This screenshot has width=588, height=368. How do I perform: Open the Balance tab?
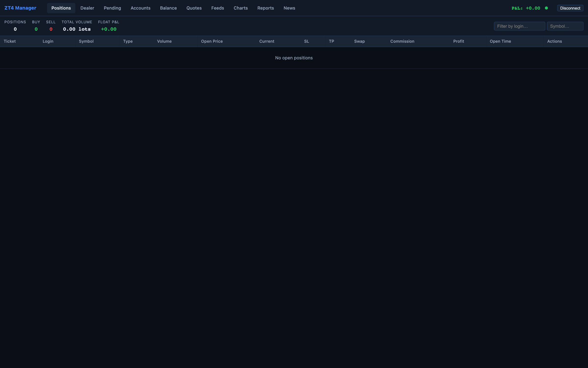click(x=168, y=8)
